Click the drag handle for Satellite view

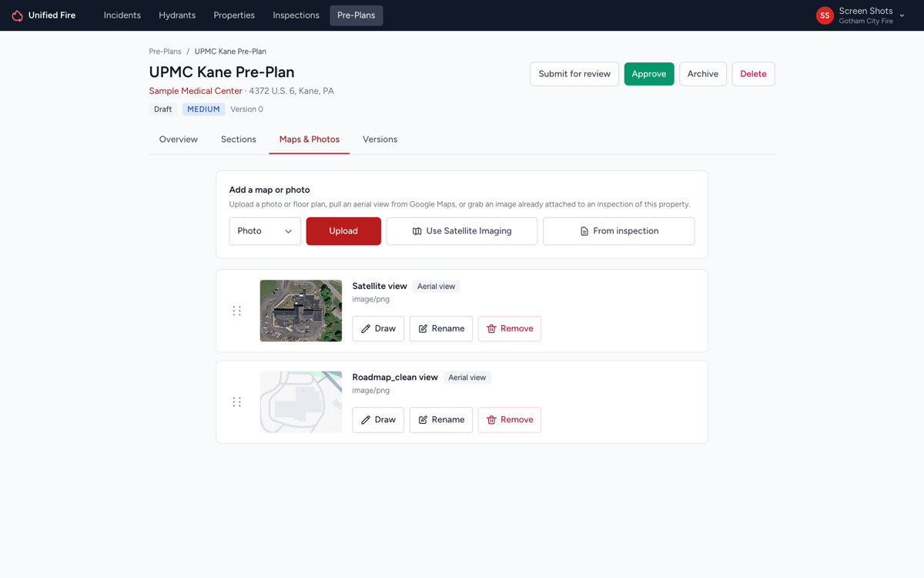[237, 311]
